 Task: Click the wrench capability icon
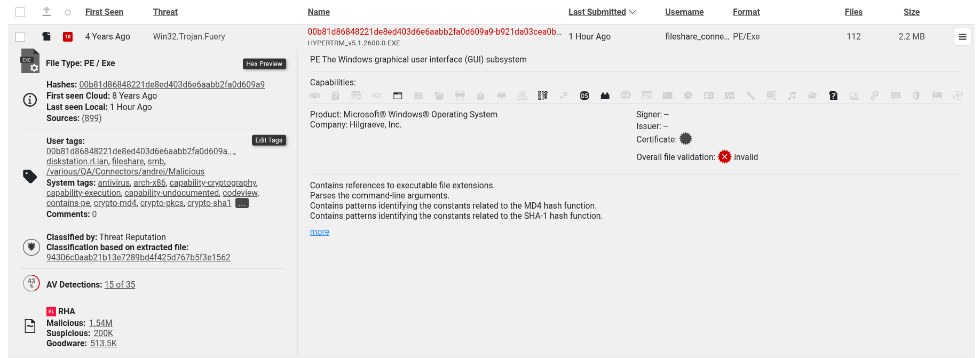point(750,96)
